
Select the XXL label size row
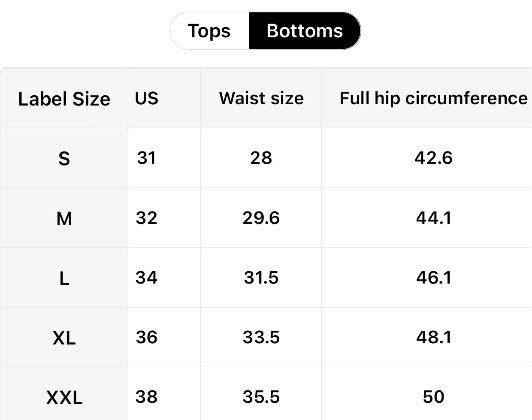[64, 397]
